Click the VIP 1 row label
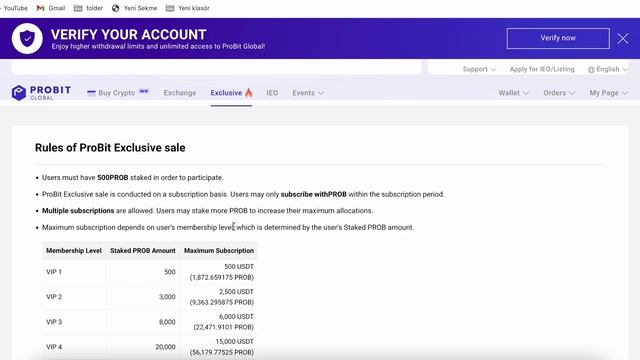The image size is (640, 360). point(54,272)
